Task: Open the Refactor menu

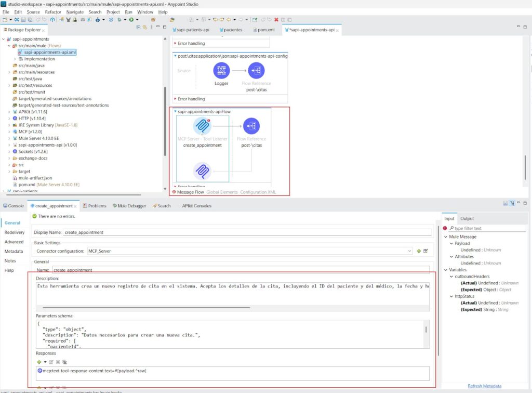Action: pos(53,12)
